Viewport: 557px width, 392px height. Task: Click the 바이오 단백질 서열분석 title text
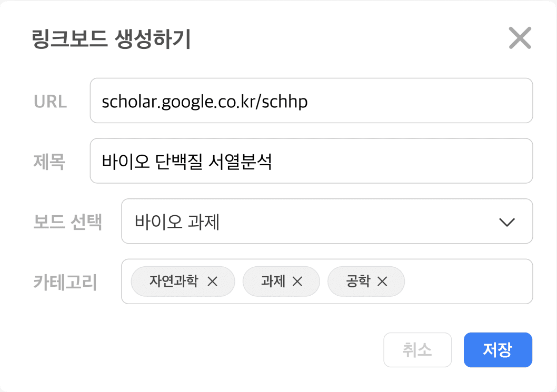[187, 161]
